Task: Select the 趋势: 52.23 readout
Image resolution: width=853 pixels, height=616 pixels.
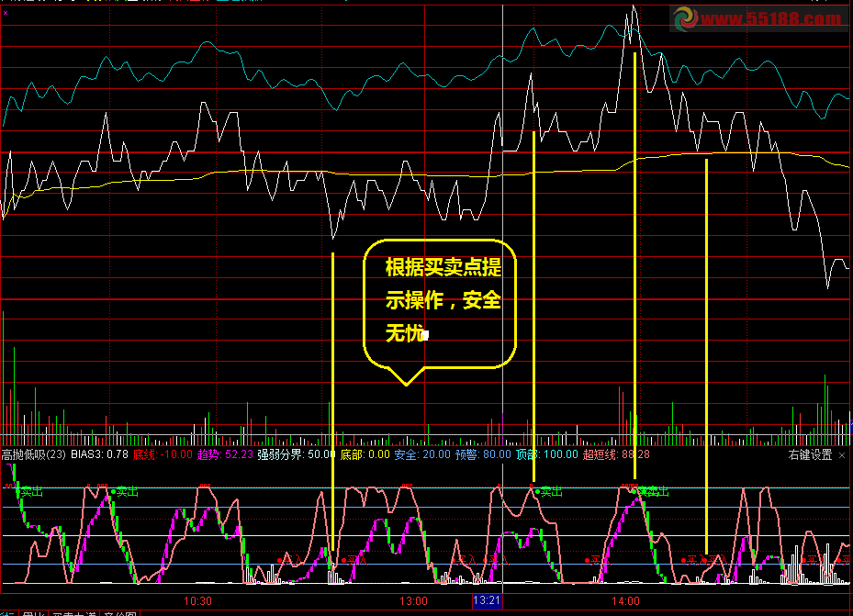Action: coord(225,454)
